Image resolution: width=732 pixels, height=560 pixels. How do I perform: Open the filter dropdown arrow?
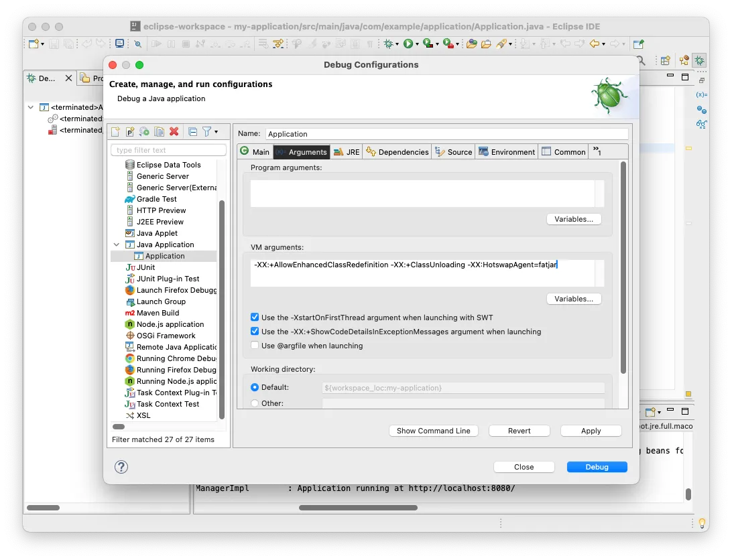(217, 131)
